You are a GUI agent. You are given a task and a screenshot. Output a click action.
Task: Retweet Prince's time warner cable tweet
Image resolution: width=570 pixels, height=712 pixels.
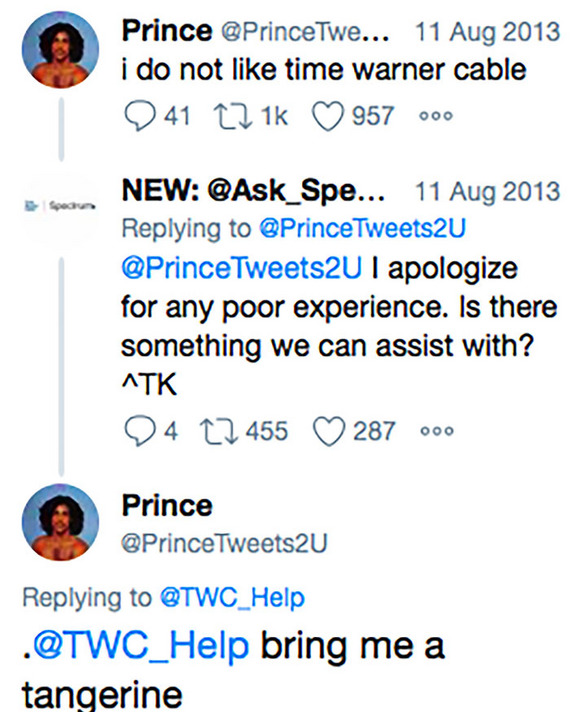click(233, 116)
